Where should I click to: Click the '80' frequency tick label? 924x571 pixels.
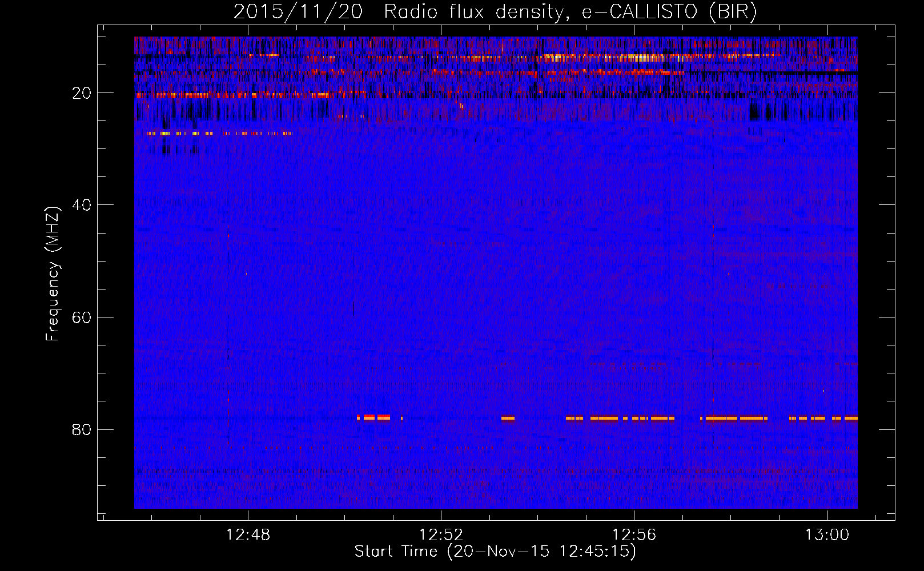pyautogui.click(x=82, y=429)
